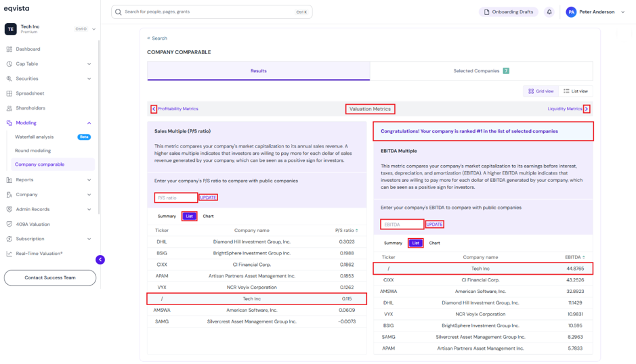Select Chart in Sales Multiple panel
Image resolution: width=636 pixels, height=364 pixels.
(208, 217)
